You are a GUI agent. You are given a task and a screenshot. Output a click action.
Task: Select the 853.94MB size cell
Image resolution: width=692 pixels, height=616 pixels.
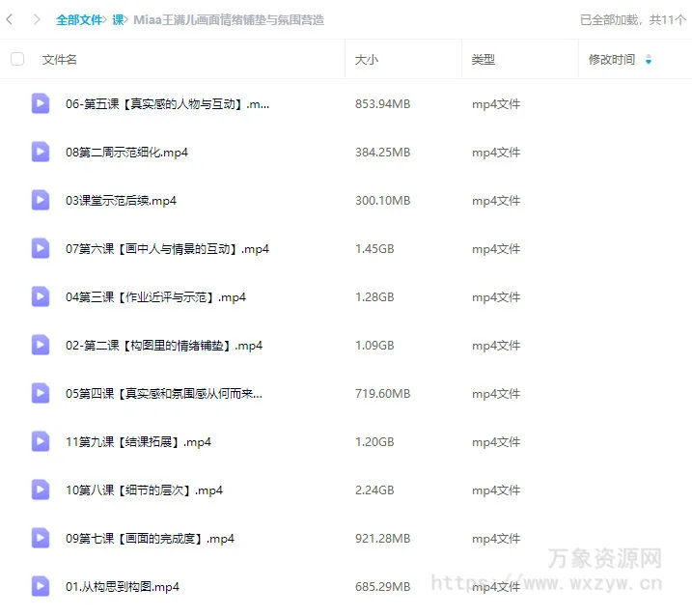382,103
